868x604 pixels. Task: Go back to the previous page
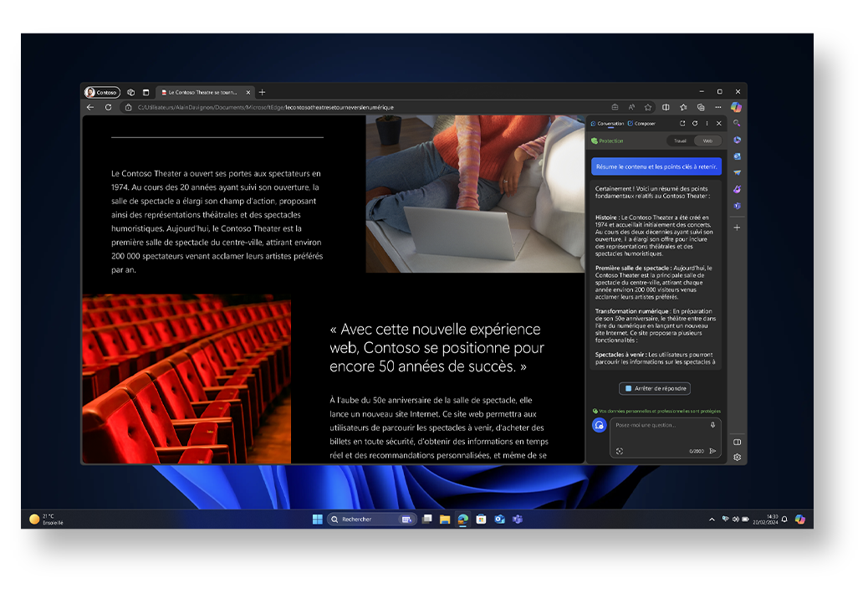[x=90, y=107]
